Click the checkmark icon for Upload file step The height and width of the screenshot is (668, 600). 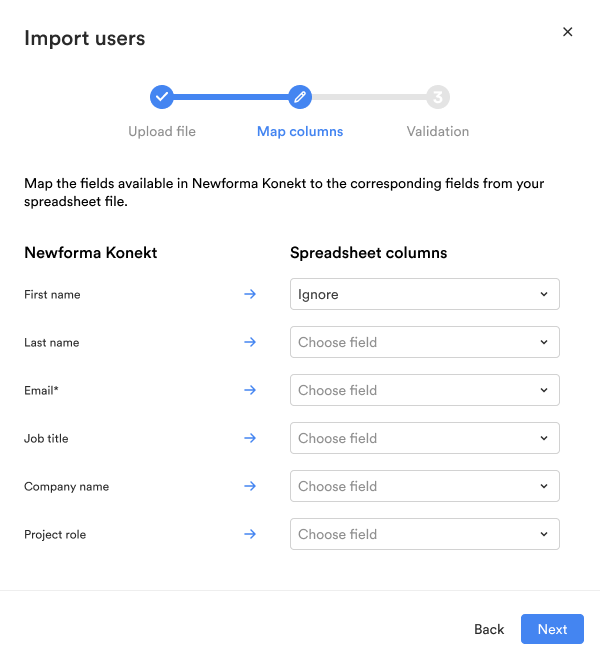tap(162, 97)
